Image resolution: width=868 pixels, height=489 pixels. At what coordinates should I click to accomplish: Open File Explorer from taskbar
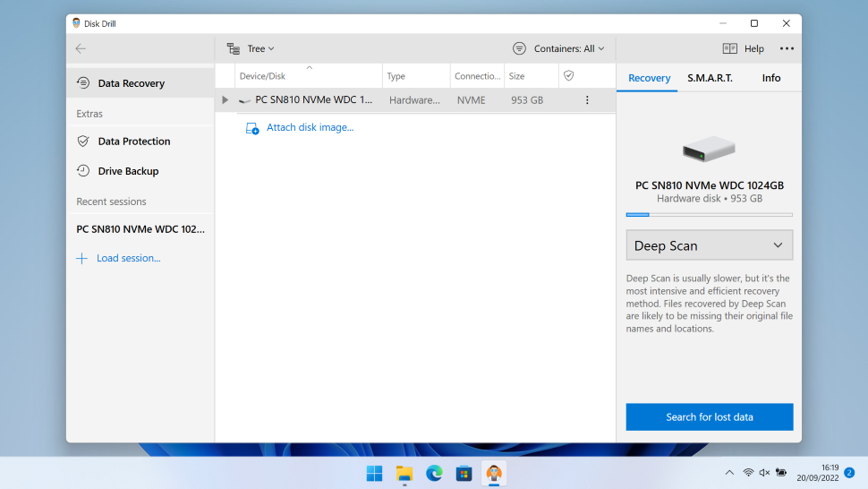pos(404,474)
